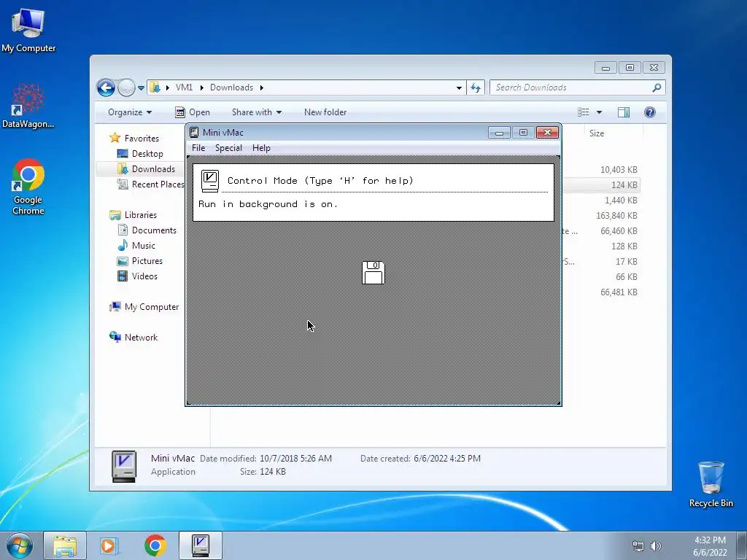
Task: Refresh the Downloads folder view
Action: click(x=476, y=87)
